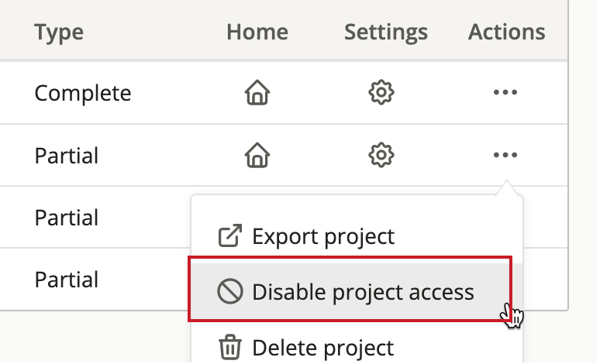This screenshot has width=600, height=364.
Task: Open settings gear of the first Partial project
Action: point(381,155)
